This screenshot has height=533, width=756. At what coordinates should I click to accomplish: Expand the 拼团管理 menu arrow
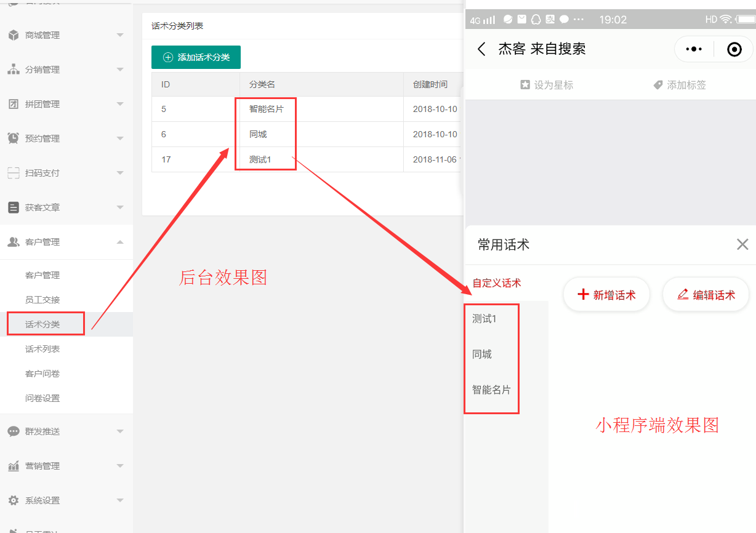120,104
